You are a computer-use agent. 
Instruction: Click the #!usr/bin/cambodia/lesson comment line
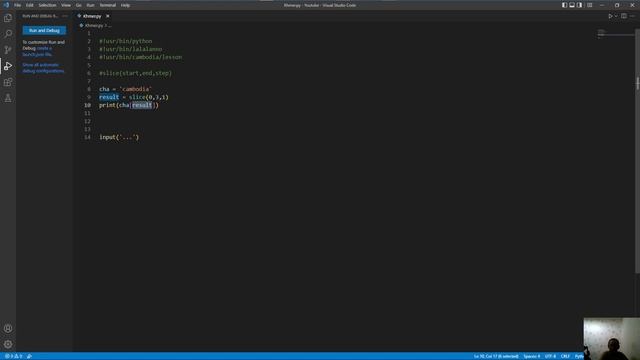click(140, 57)
